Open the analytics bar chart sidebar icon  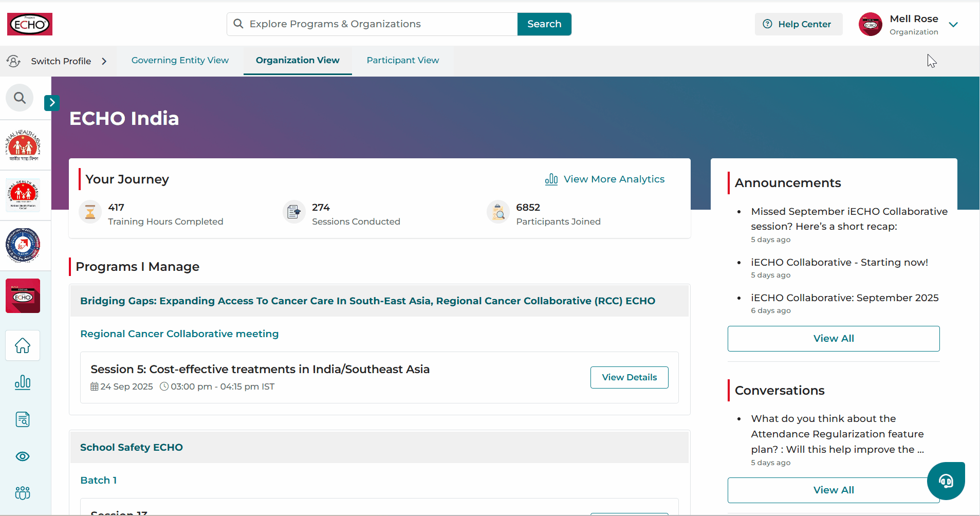click(x=23, y=382)
